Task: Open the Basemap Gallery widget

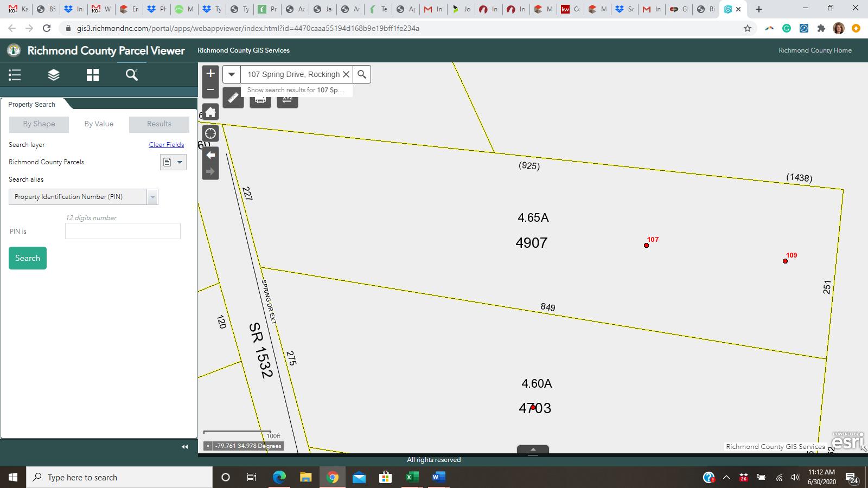Action: [93, 75]
